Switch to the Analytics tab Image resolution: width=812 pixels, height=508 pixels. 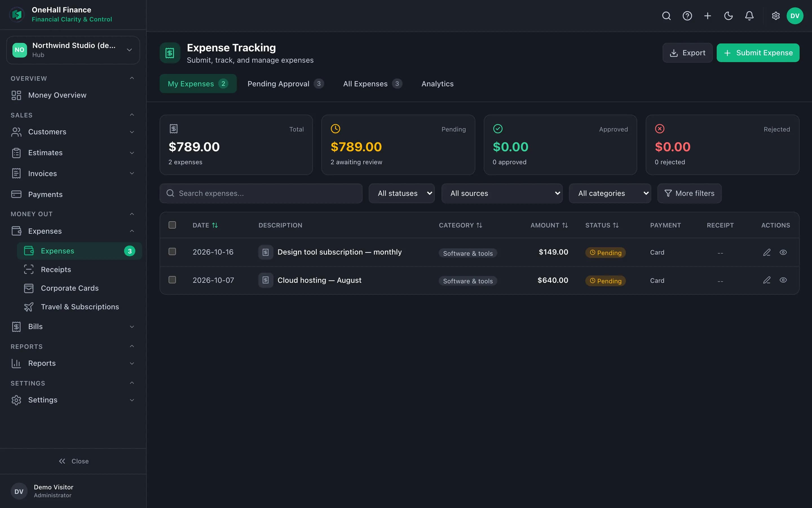click(x=438, y=84)
